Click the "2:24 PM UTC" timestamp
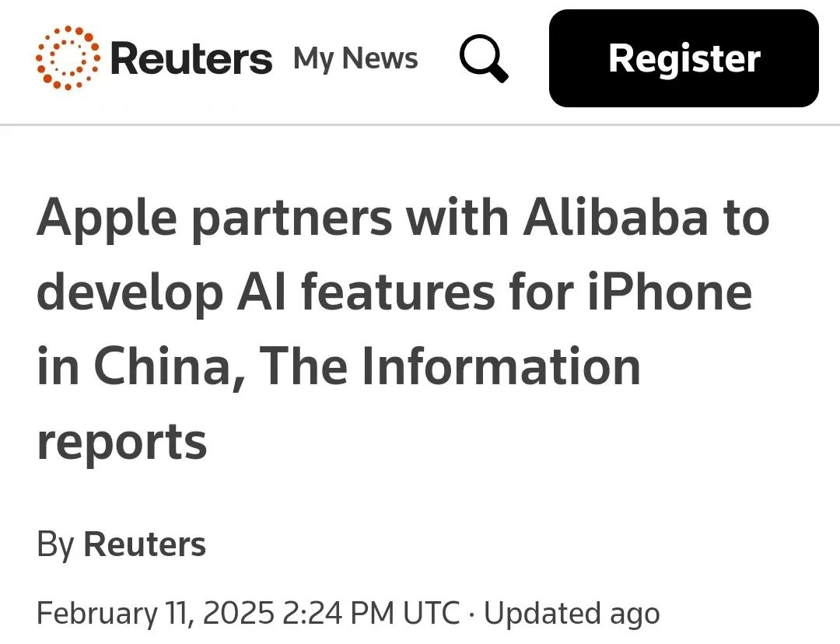The height and width of the screenshot is (644, 840). [x=371, y=614]
